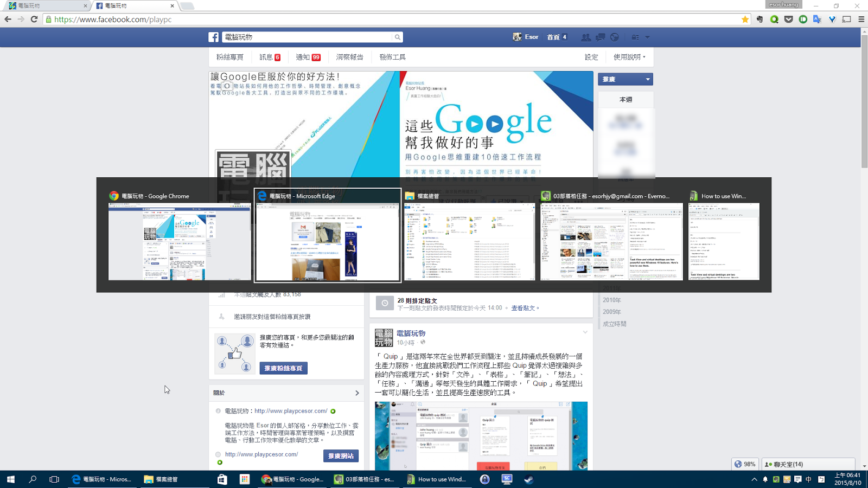Open the 訊息 tab

(x=270, y=57)
